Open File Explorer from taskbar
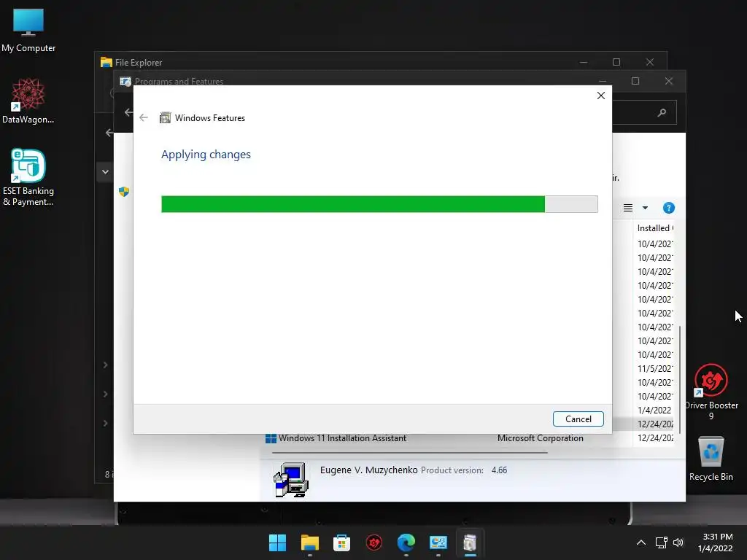This screenshot has height=560, width=747. click(x=309, y=542)
